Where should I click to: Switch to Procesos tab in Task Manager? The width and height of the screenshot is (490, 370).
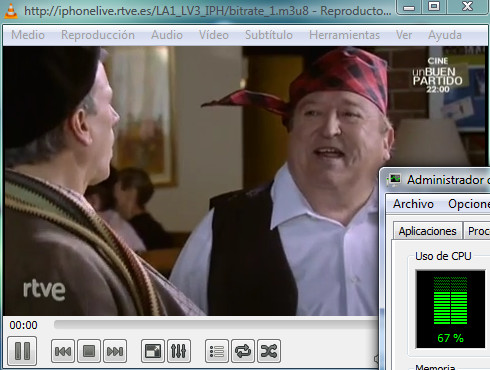click(x=477, y=231)
